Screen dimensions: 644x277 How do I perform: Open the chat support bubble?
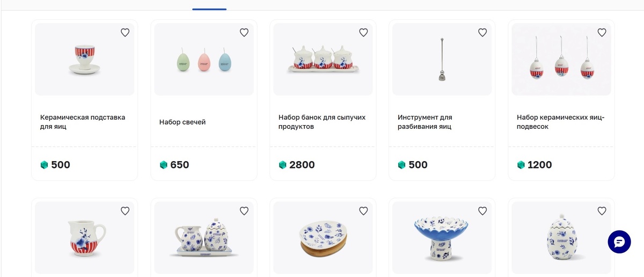(619, 242)
